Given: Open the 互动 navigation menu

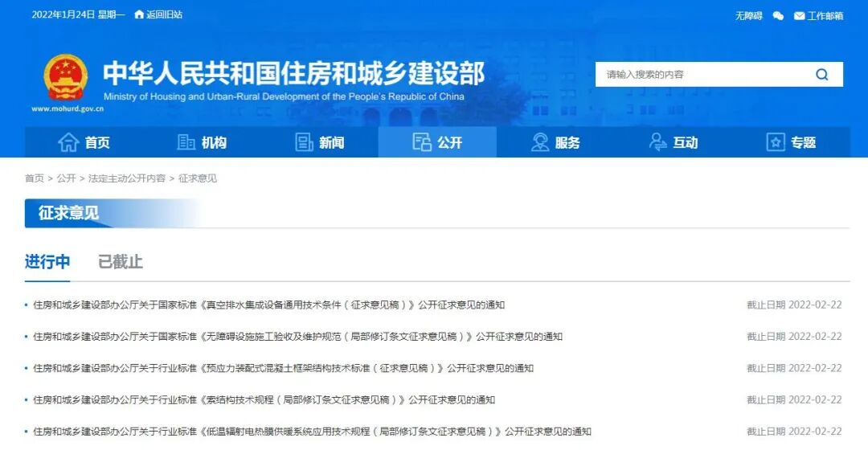Looking at the screenshot, I should [x=674, y=142].
